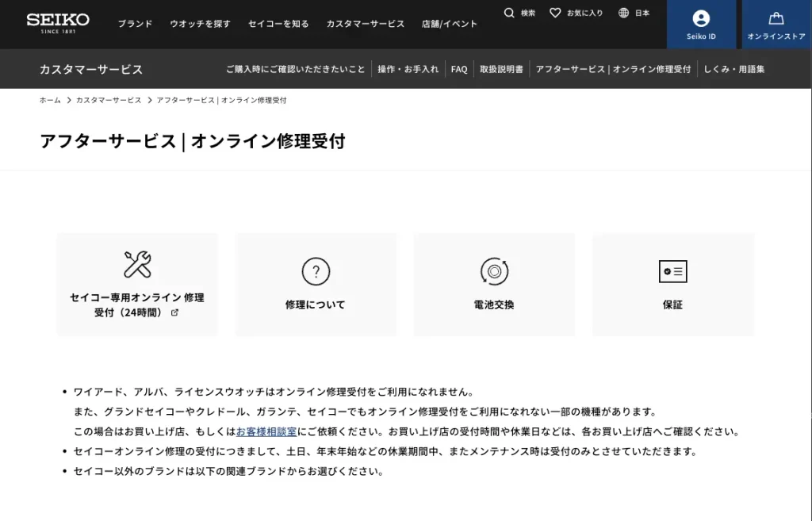Click page heading アフターサービス | オンライン修理受付

coord(193,141)
